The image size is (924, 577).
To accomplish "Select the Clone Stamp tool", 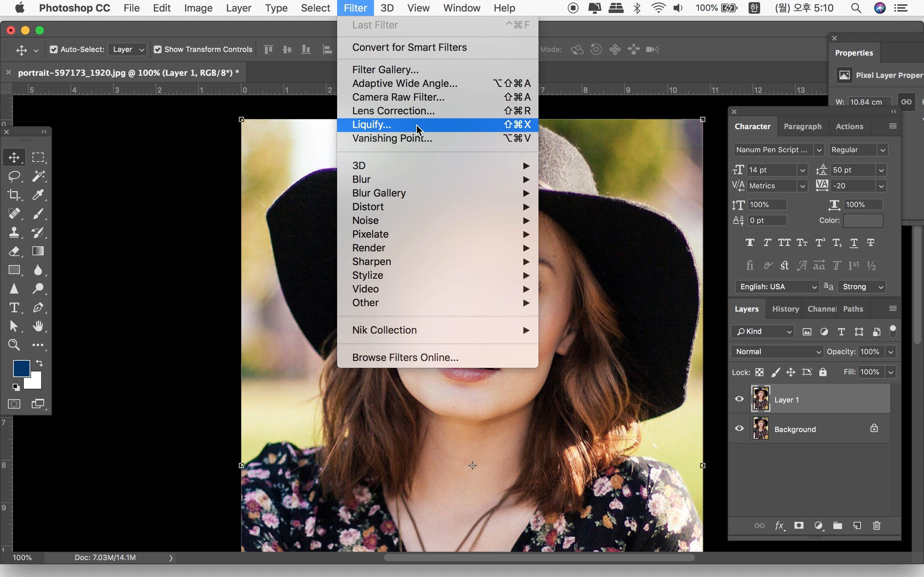I will [14, 232].
